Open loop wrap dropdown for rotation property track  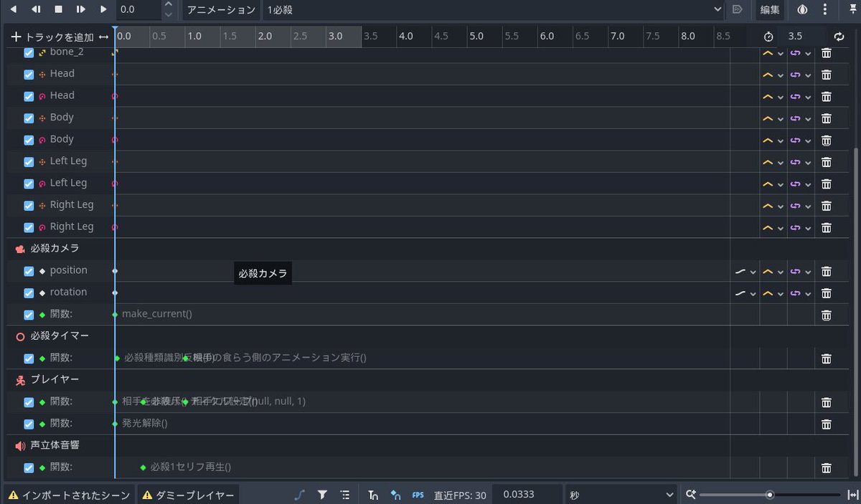pos(801,293)
